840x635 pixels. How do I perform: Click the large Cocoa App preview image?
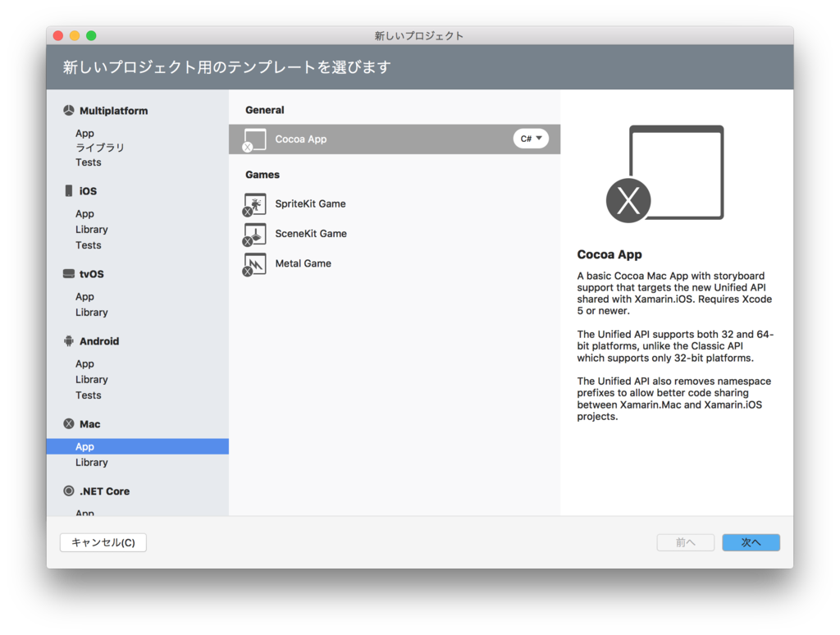664,174
